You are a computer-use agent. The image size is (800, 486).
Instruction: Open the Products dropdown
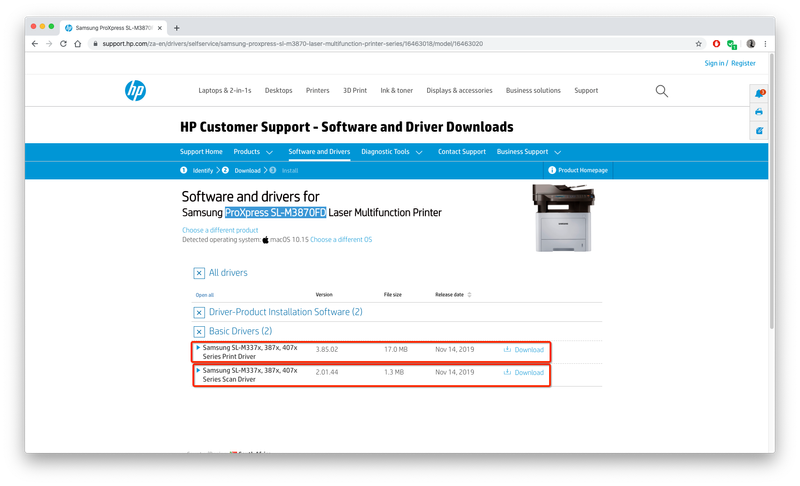253,152
